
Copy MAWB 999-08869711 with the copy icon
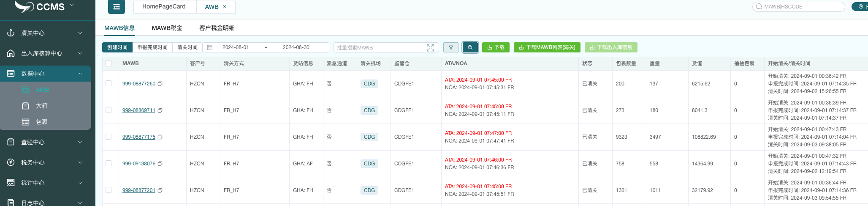pyautogui.click(x=160, y=110)
